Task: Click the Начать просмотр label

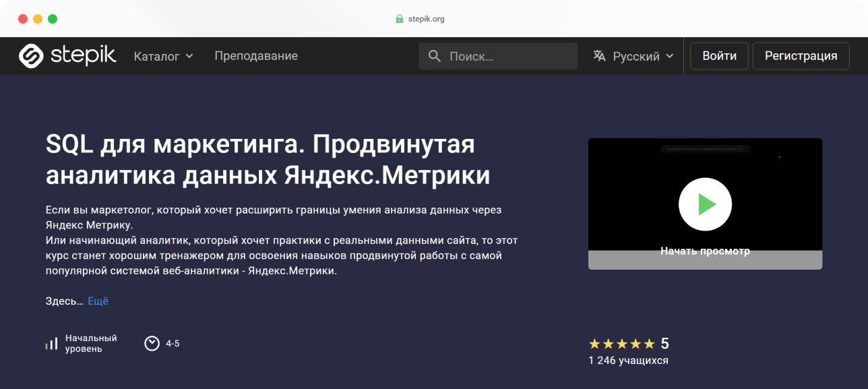Action: pos(705,251)
